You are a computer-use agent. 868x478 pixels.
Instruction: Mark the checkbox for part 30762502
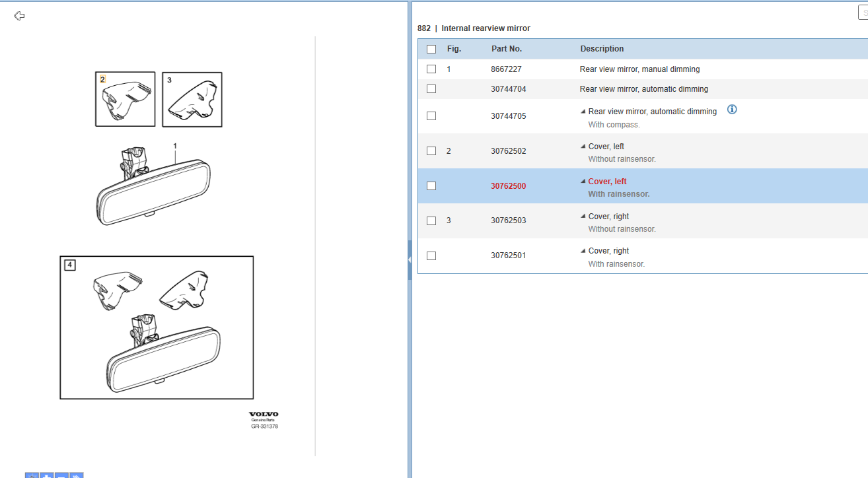pos(431,151)
